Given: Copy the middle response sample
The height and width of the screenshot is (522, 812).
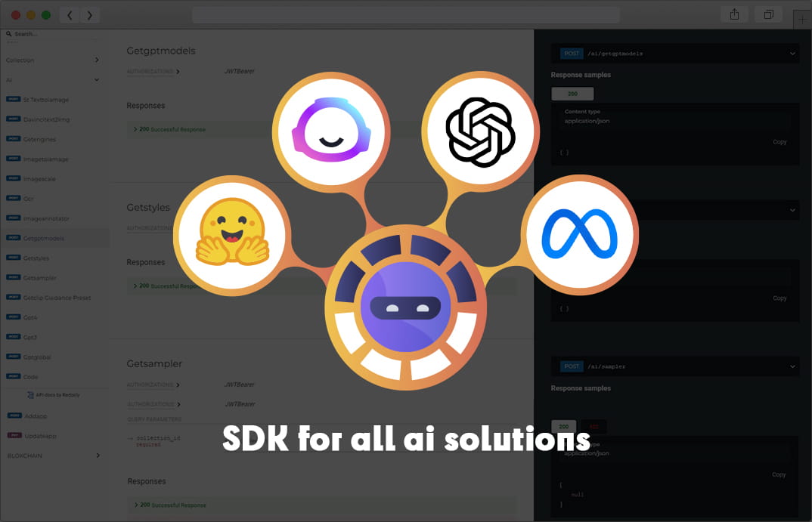Looking at the screenshot, I should tap(779, 298).
